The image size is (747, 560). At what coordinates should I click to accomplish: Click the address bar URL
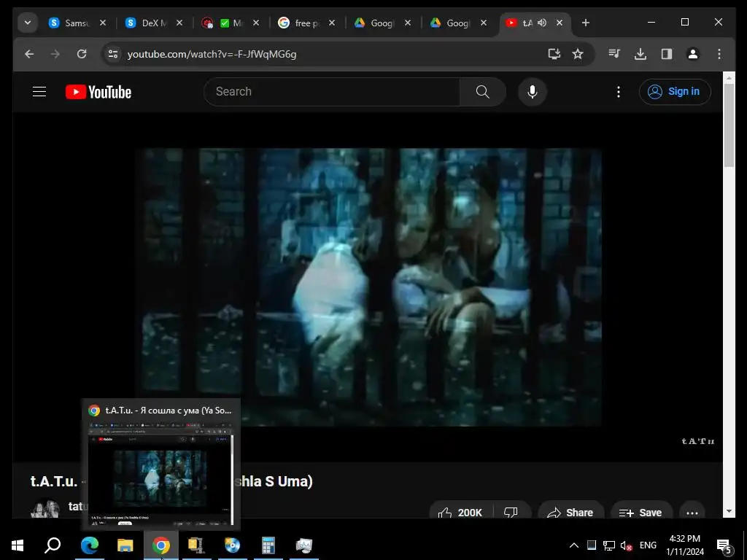(212, 54)
